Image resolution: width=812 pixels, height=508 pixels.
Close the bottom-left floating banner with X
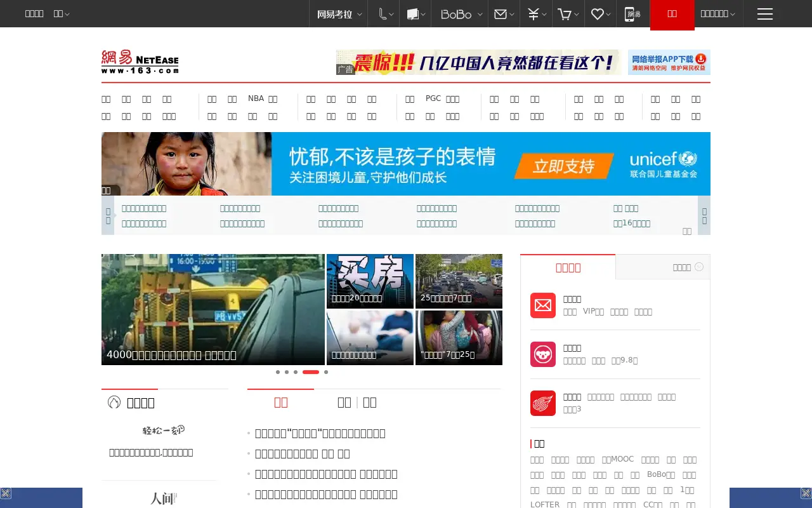click(6, 493)
